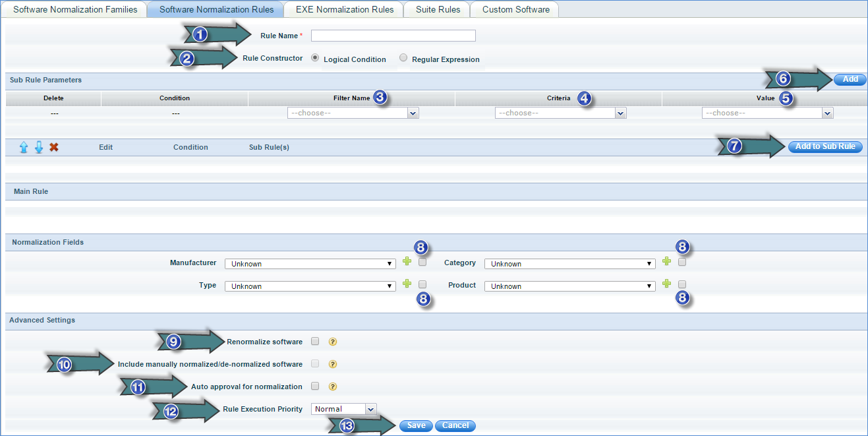Check the box next to Manufacturer field
Screen dimensions: 868x436
(422, 262)
